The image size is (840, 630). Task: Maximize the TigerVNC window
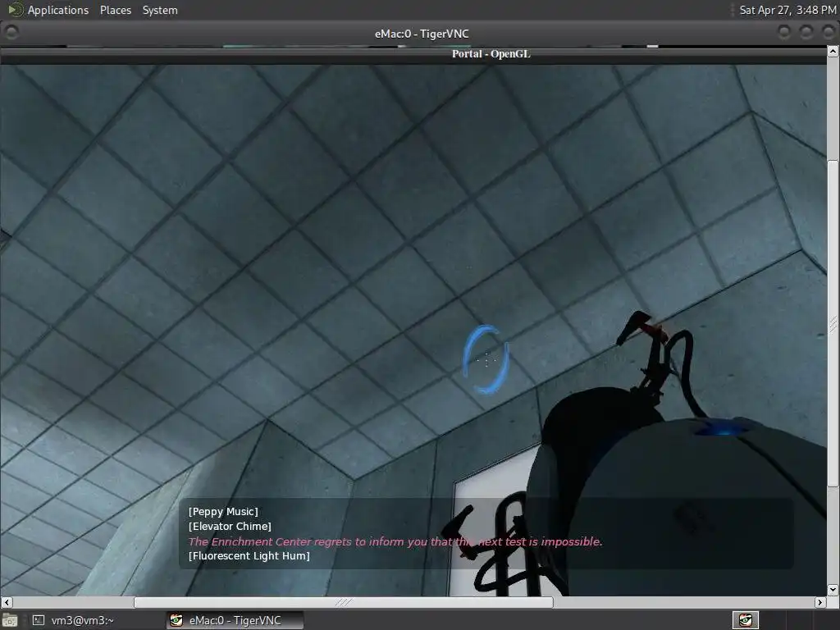click(806, 33)
